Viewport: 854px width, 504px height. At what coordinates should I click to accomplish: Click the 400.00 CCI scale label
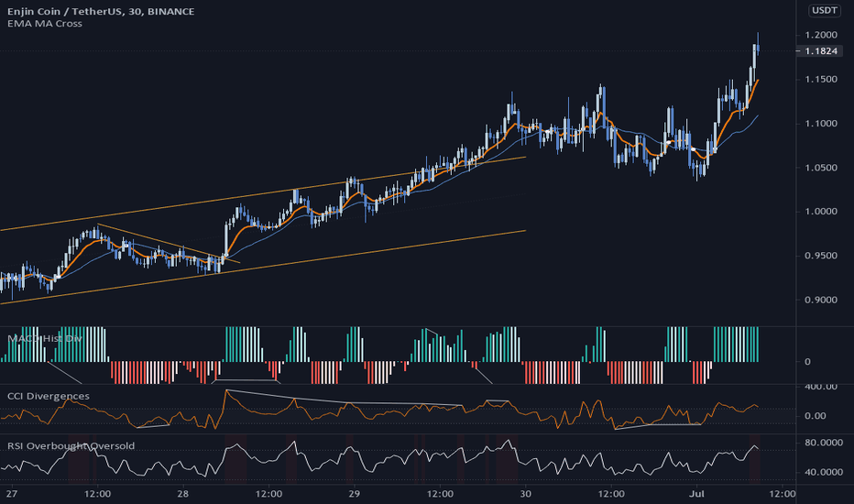point(821,387)
